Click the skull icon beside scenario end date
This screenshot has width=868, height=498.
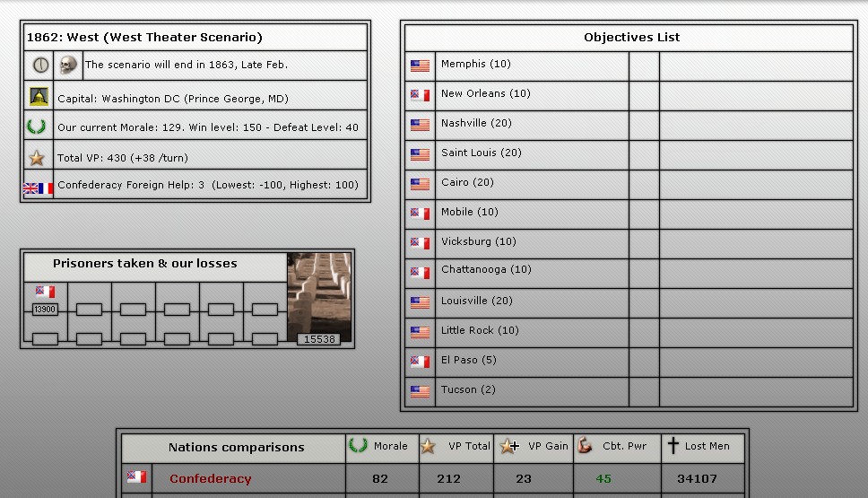[68, 66]
